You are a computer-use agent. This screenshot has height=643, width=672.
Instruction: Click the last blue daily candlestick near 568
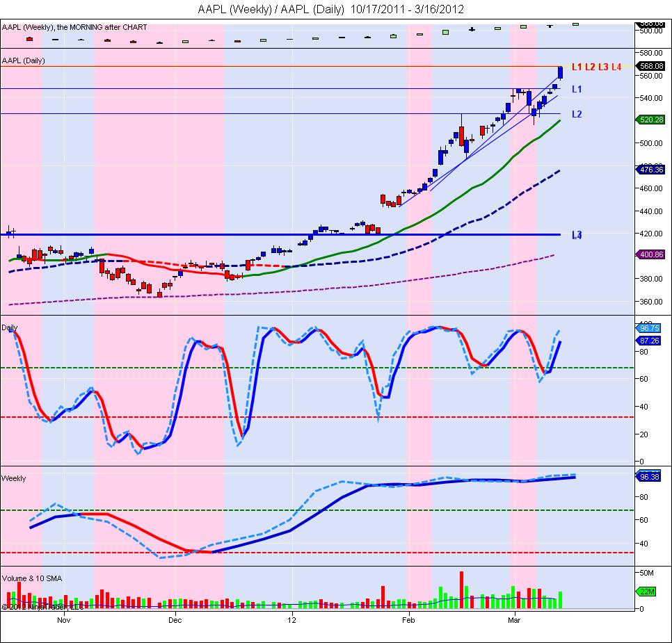[560, 72]
